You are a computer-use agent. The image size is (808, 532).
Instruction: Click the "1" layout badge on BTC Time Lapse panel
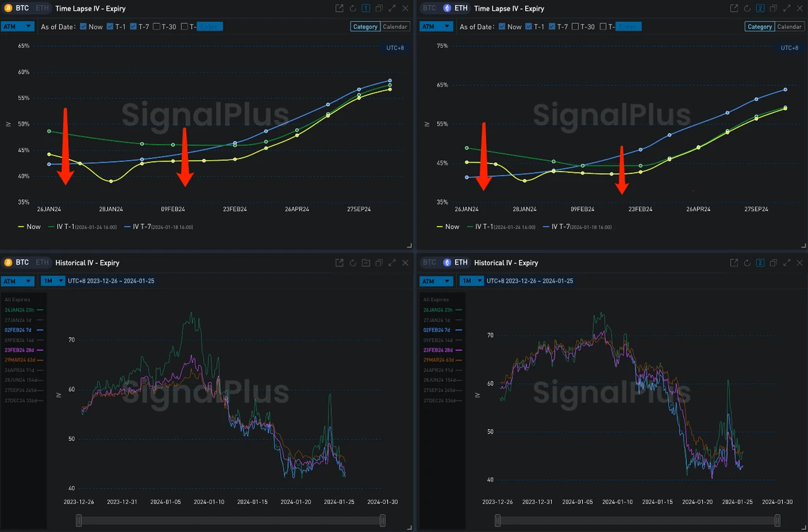coord(367,8)
